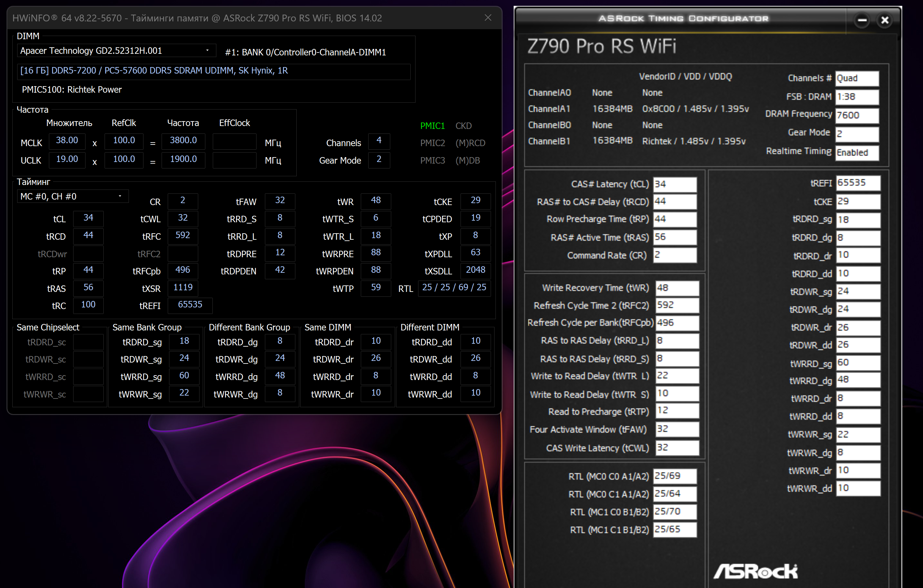Click the CKD indicator label
This screenshot has height=588, width=923.
tap(463, 126)
